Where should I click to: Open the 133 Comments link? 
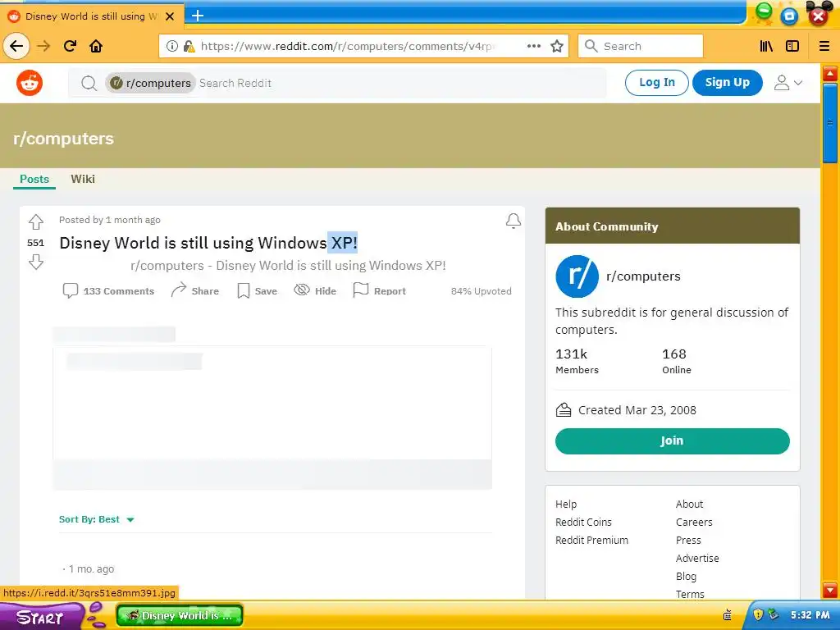coord(109,291)
